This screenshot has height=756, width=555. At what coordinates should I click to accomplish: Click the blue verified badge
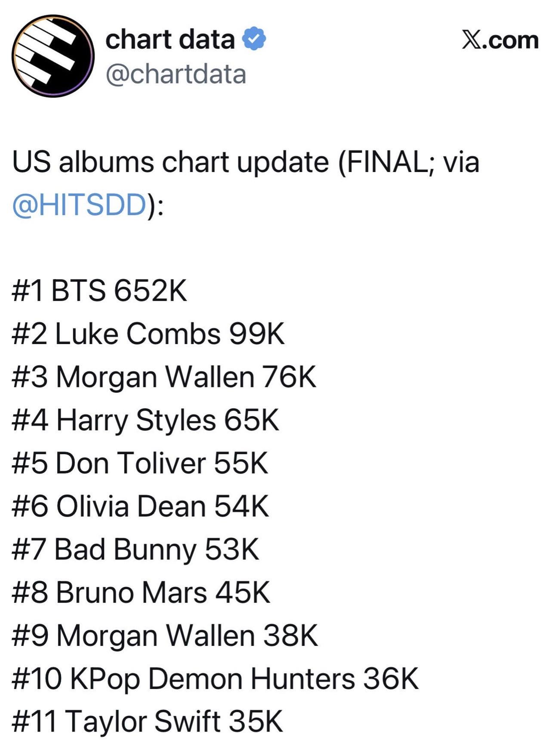(254, 39)
